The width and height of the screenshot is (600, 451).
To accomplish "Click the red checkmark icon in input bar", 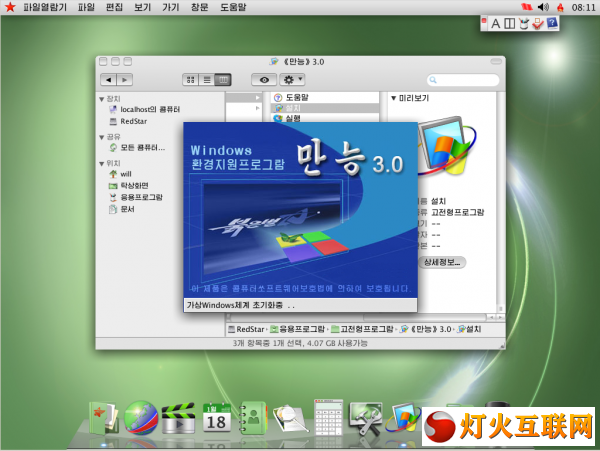I will tap(538, 24).
